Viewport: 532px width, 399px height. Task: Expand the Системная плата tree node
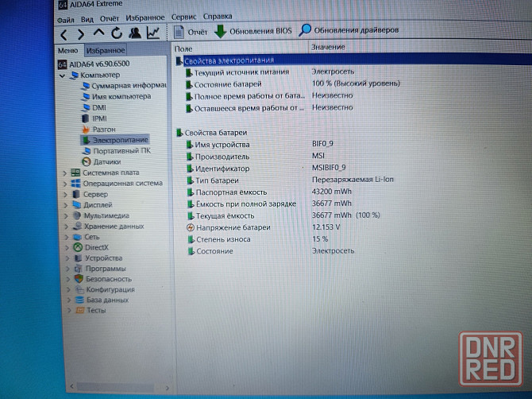click(x=65, y=172)
